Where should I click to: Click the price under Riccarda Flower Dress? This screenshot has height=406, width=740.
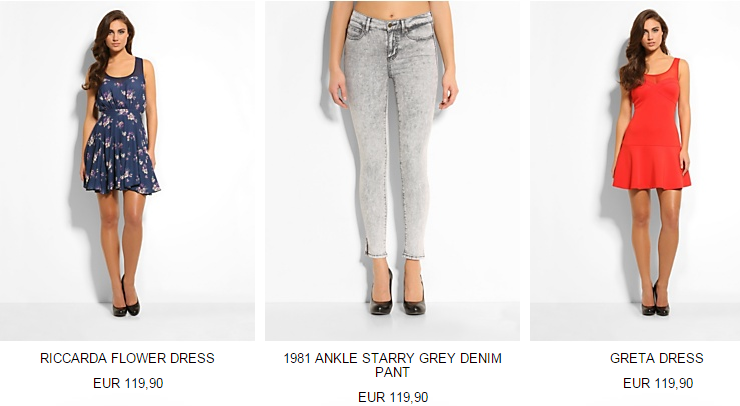click(128, 383)
